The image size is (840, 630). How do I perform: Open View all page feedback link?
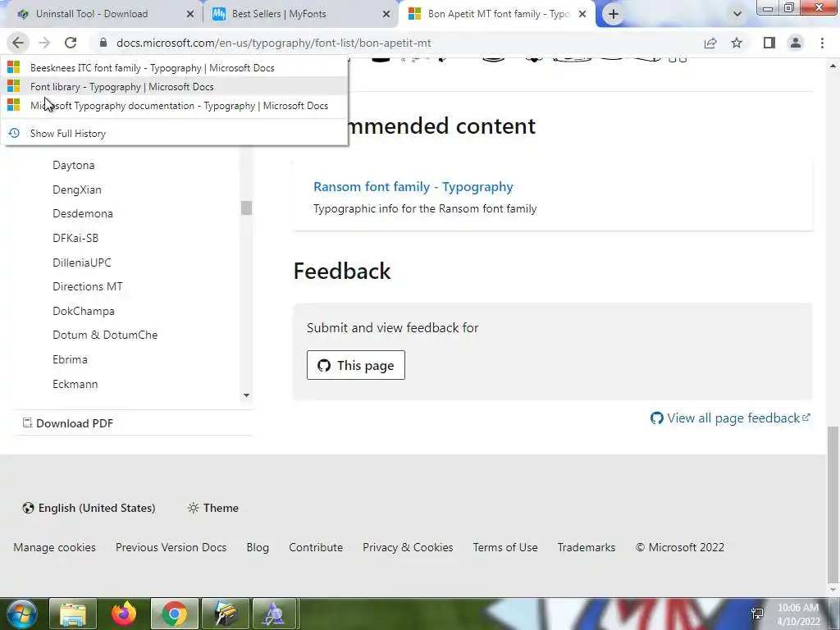click(730, 418)
